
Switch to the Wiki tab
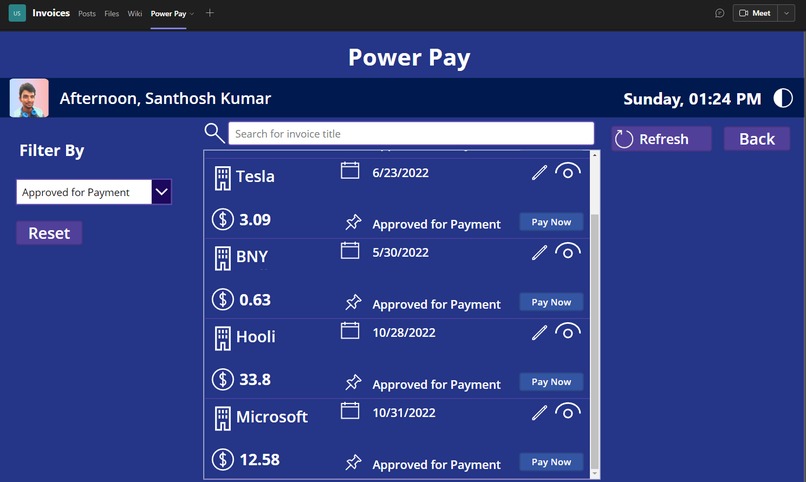point(135,14)
